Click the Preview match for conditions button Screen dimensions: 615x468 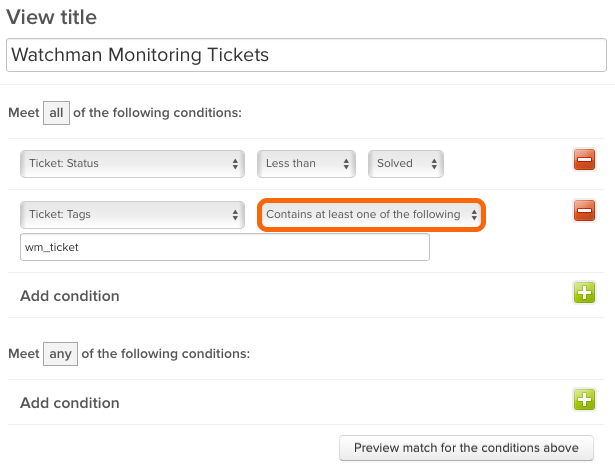466,447
